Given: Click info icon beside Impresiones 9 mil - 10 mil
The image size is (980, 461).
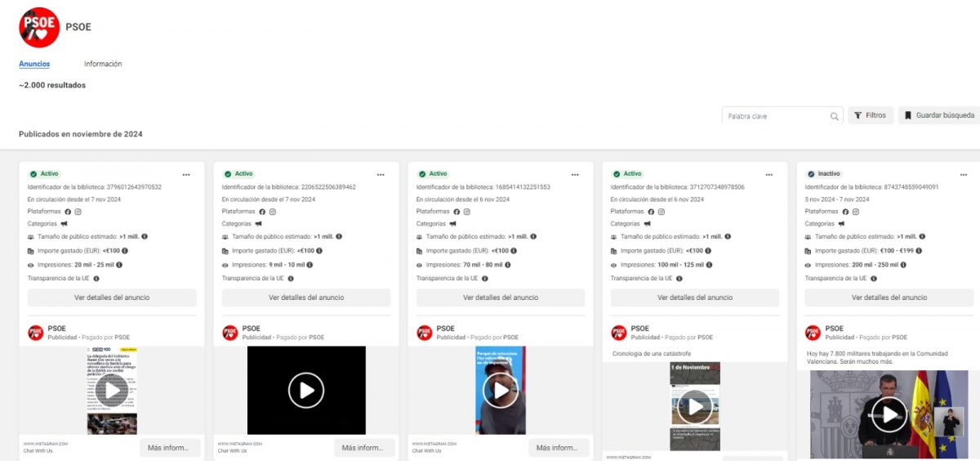Looking at the screenshot, I should [310, 265].
